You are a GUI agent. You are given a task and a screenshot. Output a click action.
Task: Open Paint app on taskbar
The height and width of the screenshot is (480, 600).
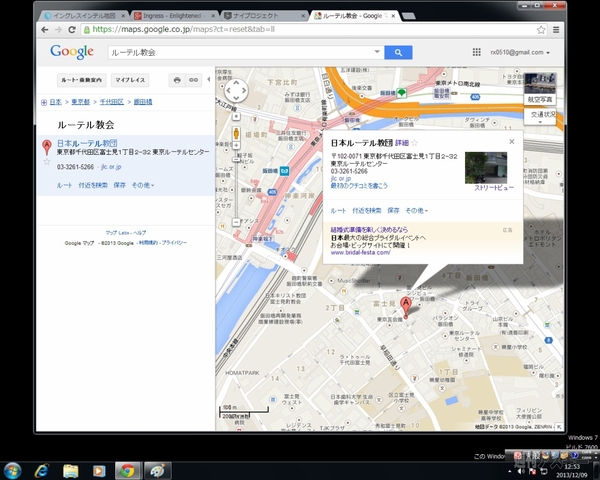pyautogui.click(x=157, y=471)
